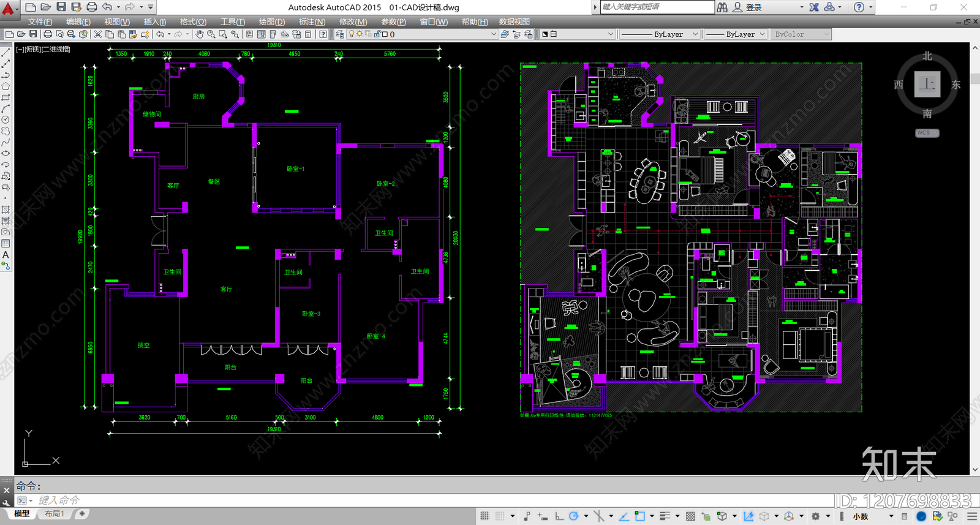Select the Line draw tool

pyautogui.click(x=6, y=53)
